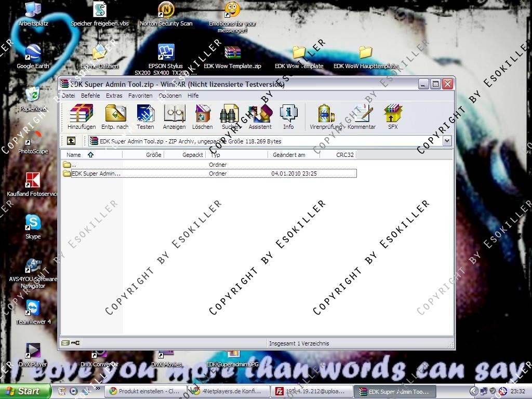532x399 pixels.
Task: Open the Favoriten menu
Action: (x=140, y=96)
